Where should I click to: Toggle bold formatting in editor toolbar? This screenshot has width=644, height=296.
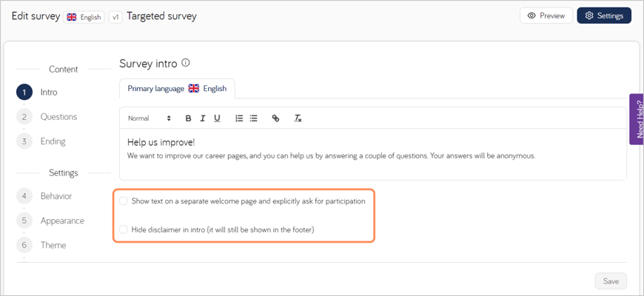(x=188, y=118)
